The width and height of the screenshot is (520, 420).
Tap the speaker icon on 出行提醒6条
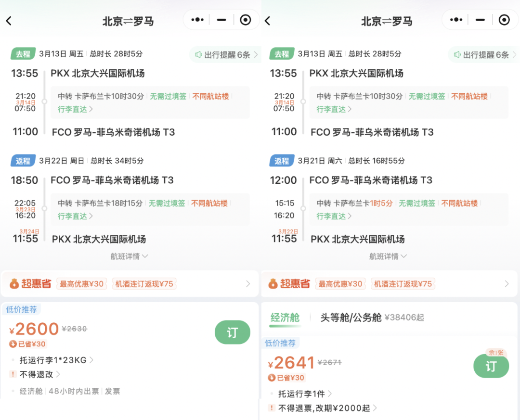click(x=197, y=54)
